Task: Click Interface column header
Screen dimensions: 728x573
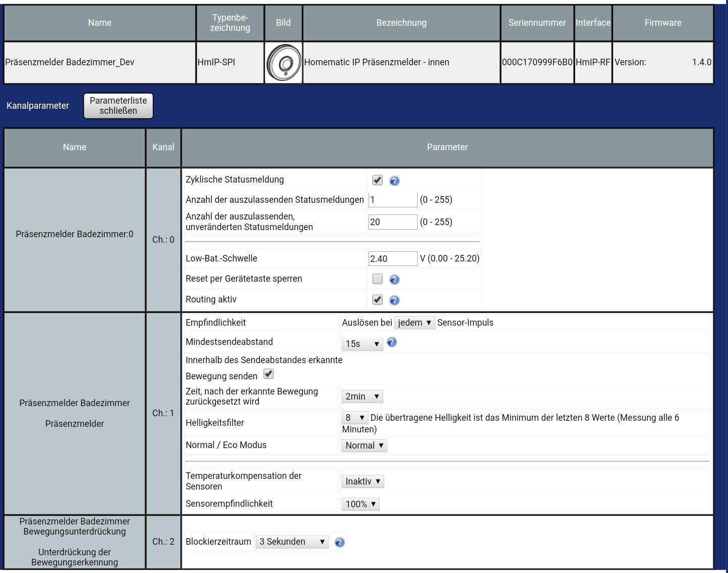Action: (593, 23)
